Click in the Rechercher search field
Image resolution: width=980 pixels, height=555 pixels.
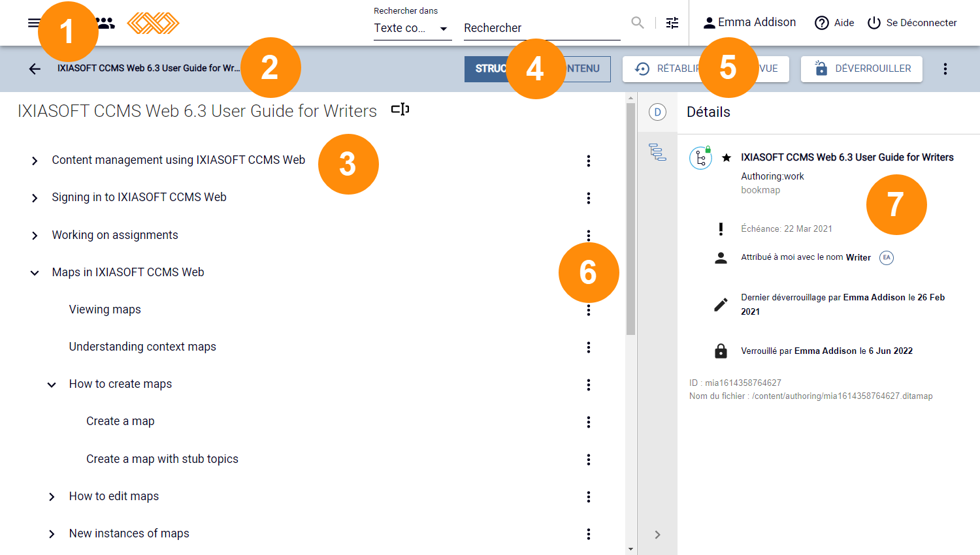click(x=542, y=28)
